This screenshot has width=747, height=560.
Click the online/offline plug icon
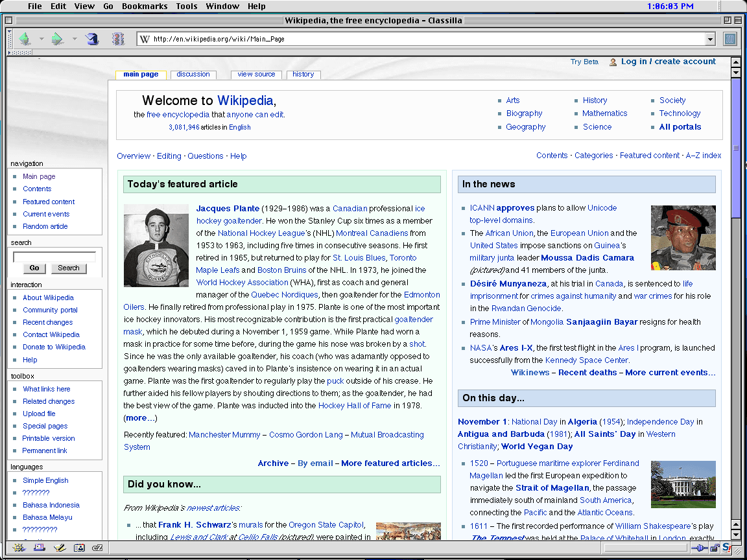pos(700,548)
